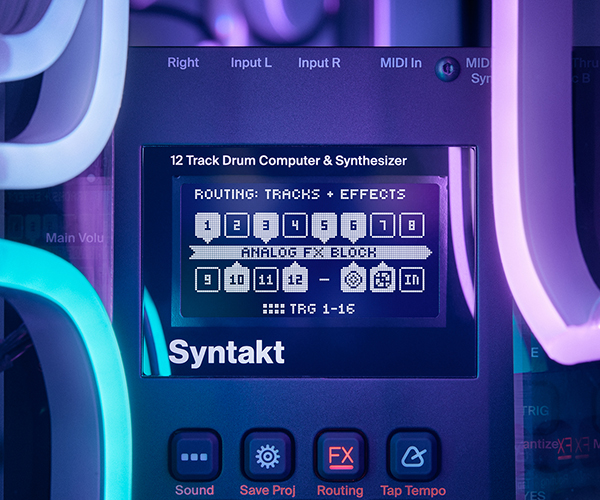Toggle track 10 routing box
This screenshot has height=500, width=600.
[236, 277]
